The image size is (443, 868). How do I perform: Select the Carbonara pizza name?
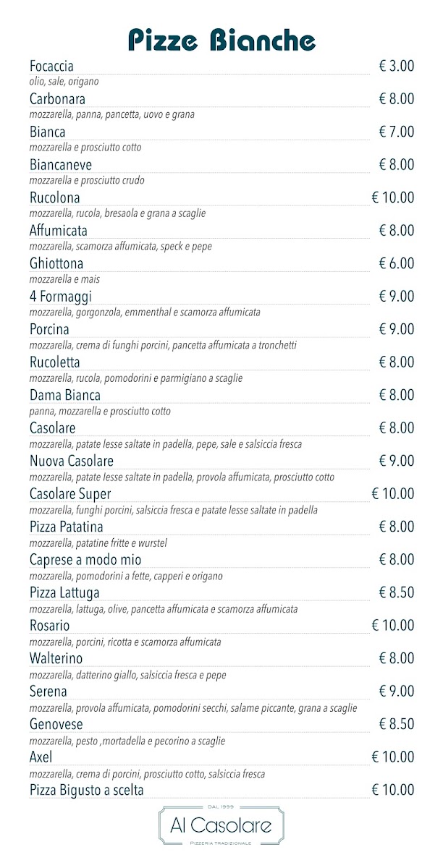[x=57, y=99]
